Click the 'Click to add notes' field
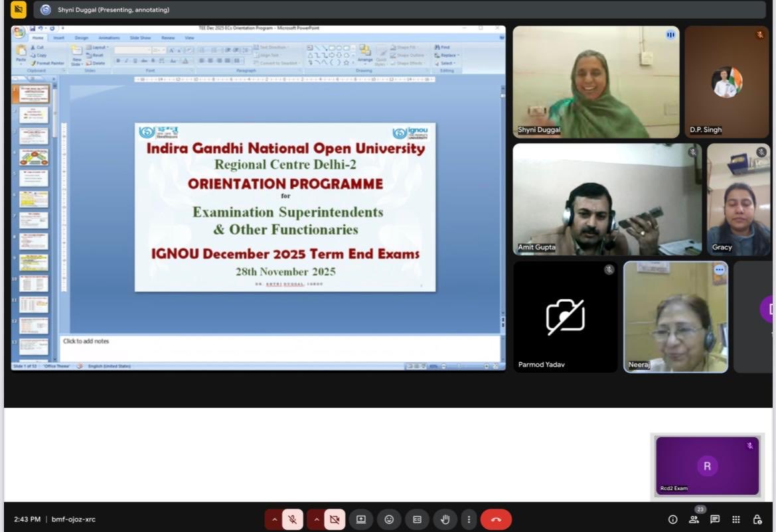This screenshot has width=776, height=532. click(279, 348)
